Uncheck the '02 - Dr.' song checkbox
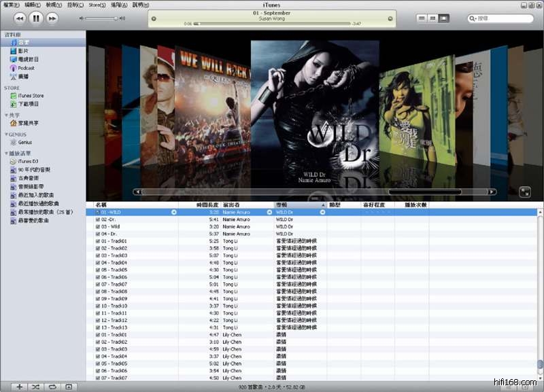 tap(98, 219)
